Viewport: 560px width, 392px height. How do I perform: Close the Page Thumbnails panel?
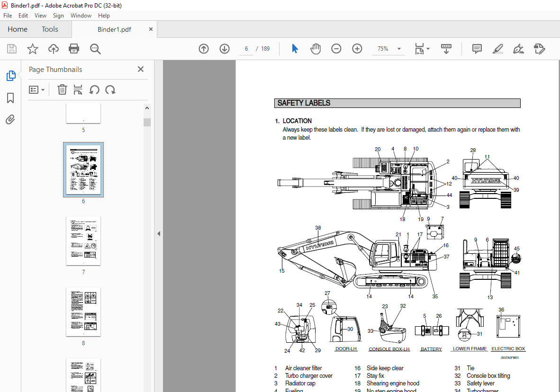coord(141,69)
